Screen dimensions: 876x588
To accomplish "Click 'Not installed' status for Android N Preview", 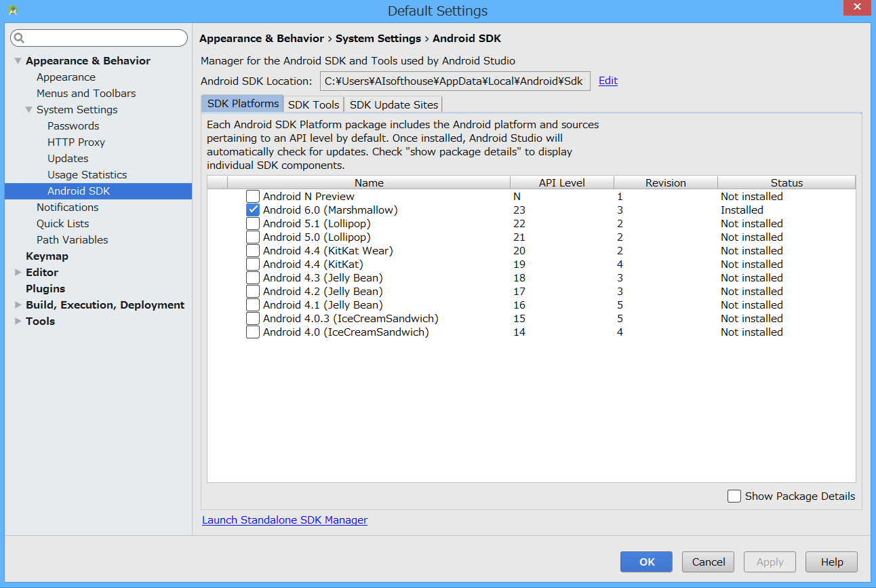I will (x=752, y=197).
